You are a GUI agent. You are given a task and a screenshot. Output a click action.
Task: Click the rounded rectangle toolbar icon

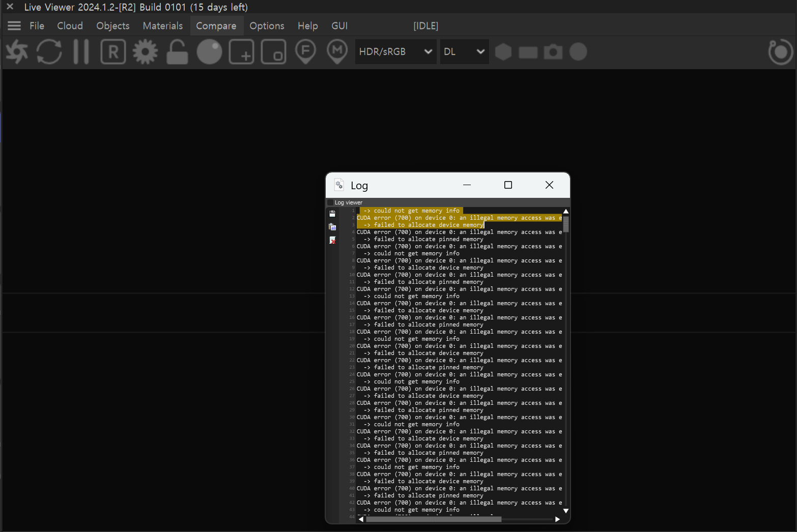tap(528, 52)
